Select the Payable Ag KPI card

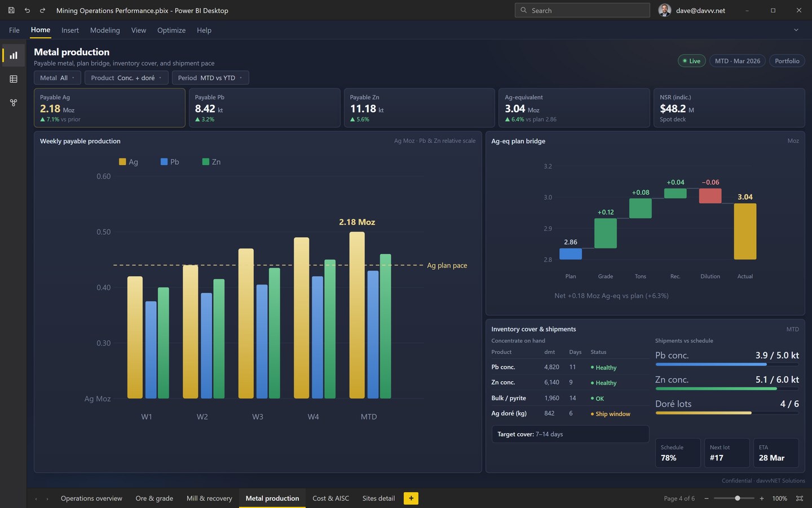pos(109,107)
